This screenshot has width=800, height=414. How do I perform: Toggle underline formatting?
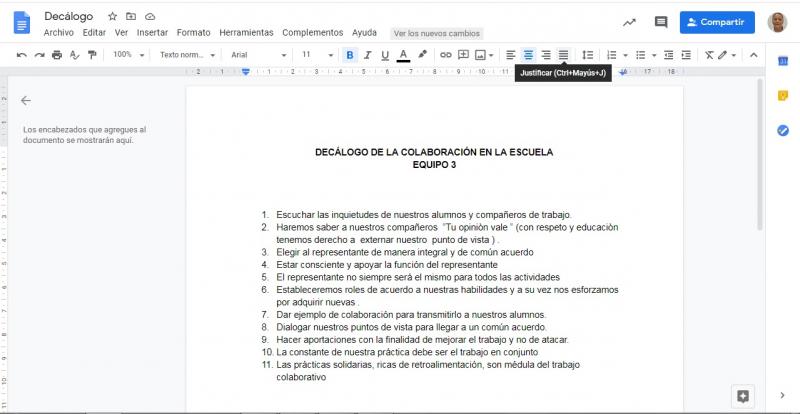click(x=385, y=55)
